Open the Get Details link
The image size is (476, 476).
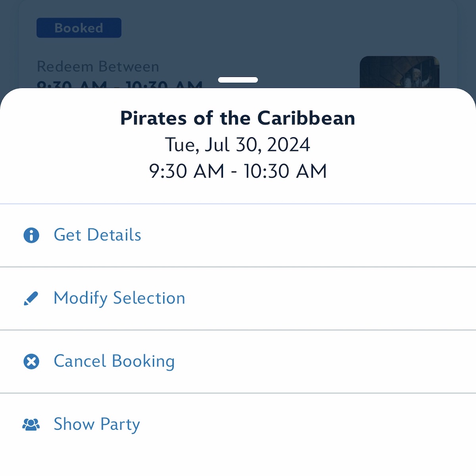coord(97,235)
